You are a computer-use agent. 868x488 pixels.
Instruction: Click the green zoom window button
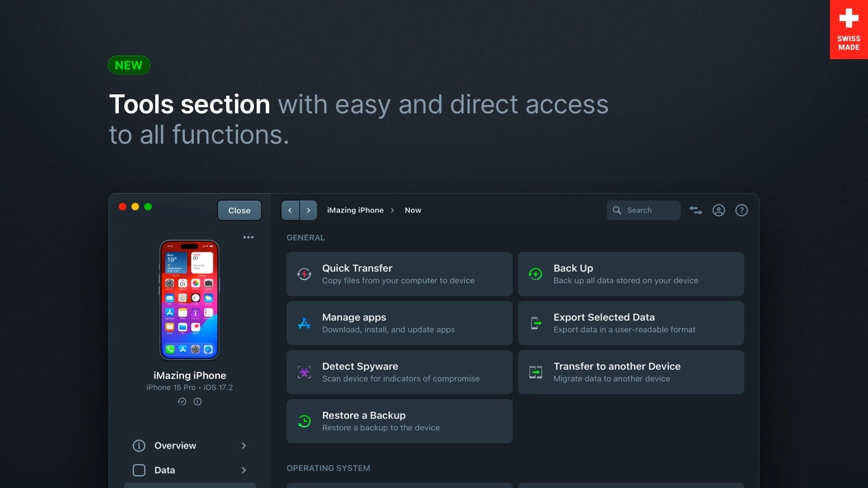tap(148, 207)
